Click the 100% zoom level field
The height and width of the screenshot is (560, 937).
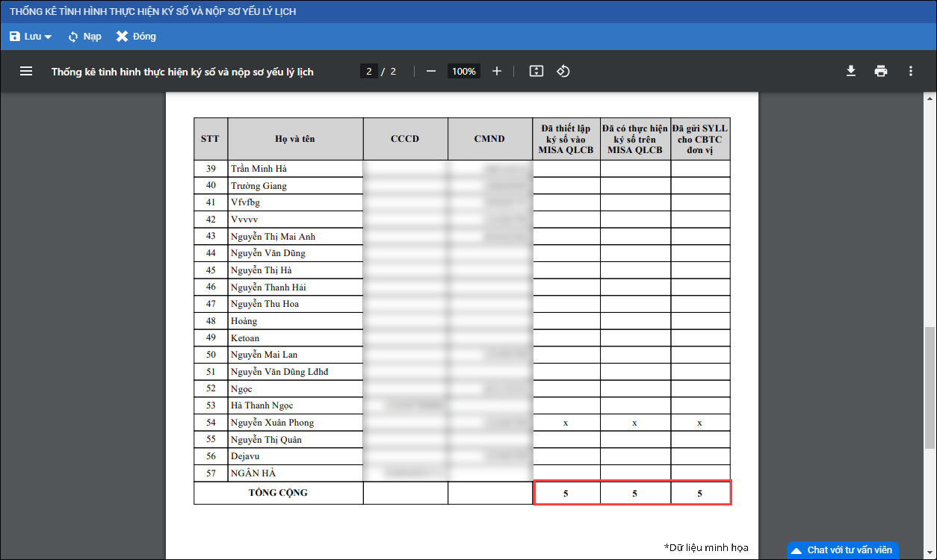tap(463, 72)
